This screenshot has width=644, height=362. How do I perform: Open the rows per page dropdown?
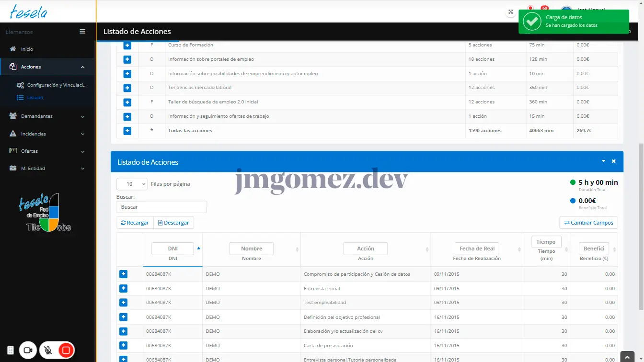[132, 184]
